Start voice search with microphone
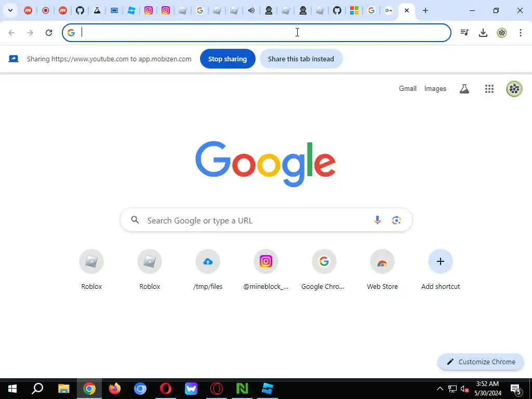The height and width of the screenshot is (399, 532). [377, 220]
